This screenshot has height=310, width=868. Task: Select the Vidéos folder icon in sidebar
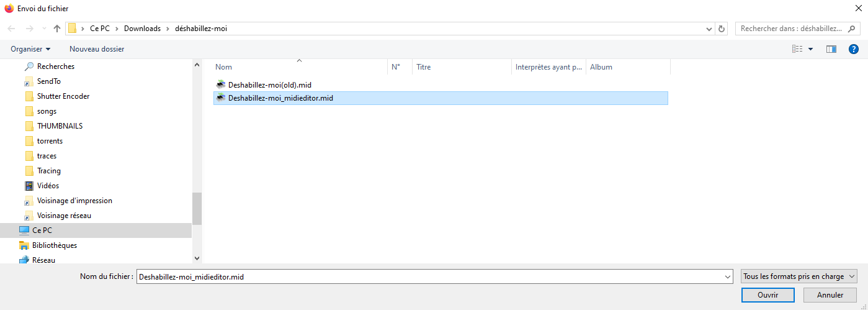[x=29, y=186]
